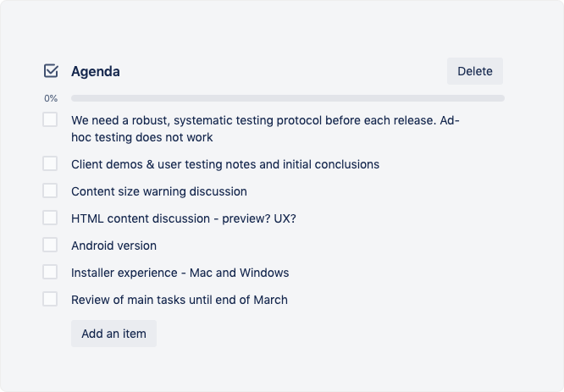The height and width of the screenshot is (392, 564).
Task: Mark Content size warning discussion done
Action: 50,190
